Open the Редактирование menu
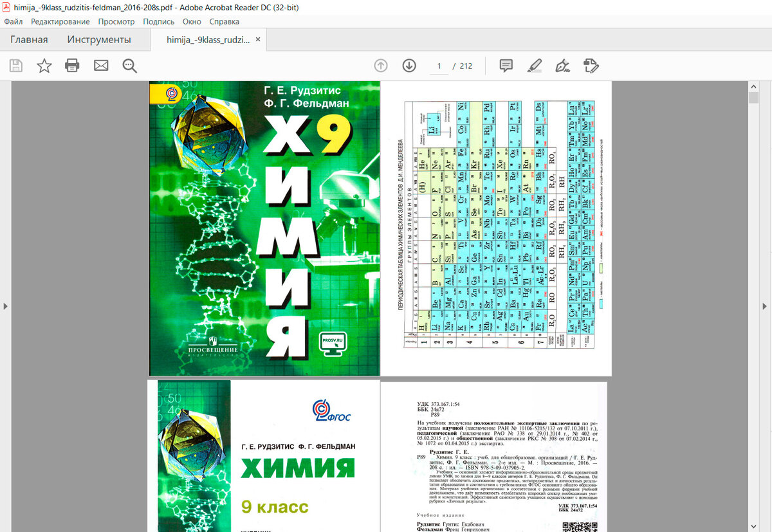The height and width of the screenshot is (532, 772). (x=60, y=21)
